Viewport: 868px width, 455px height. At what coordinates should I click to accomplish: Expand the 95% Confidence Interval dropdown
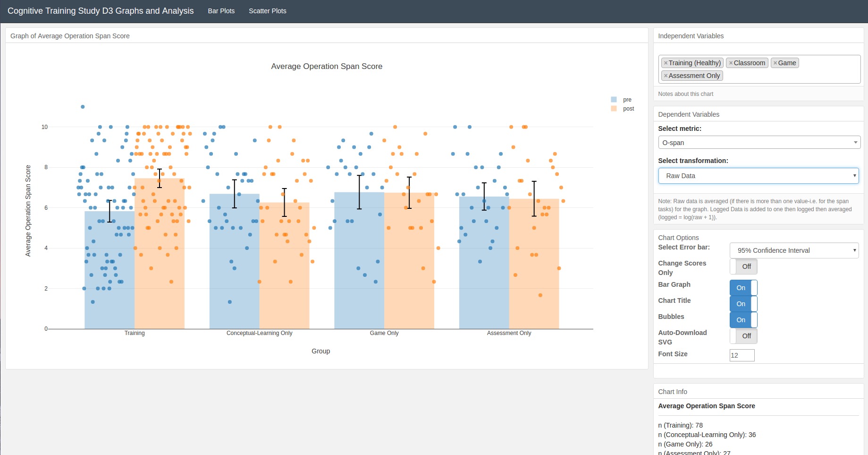(x=794, y=250)
